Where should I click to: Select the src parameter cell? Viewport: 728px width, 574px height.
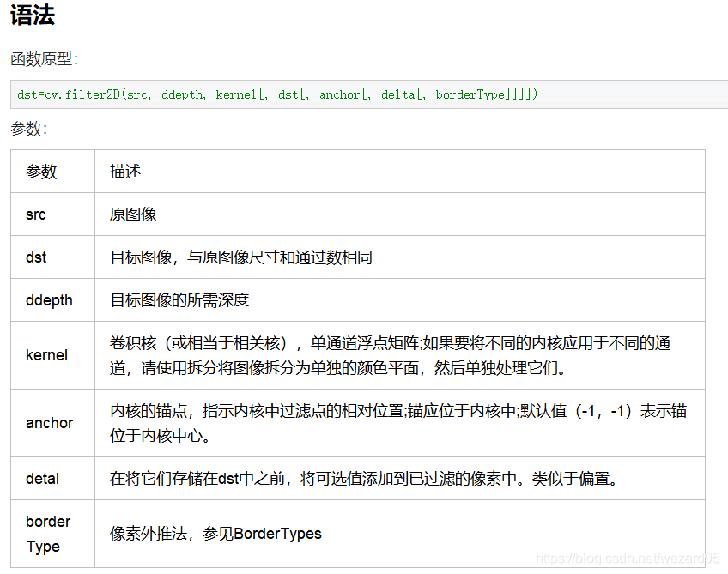[53, 214]
